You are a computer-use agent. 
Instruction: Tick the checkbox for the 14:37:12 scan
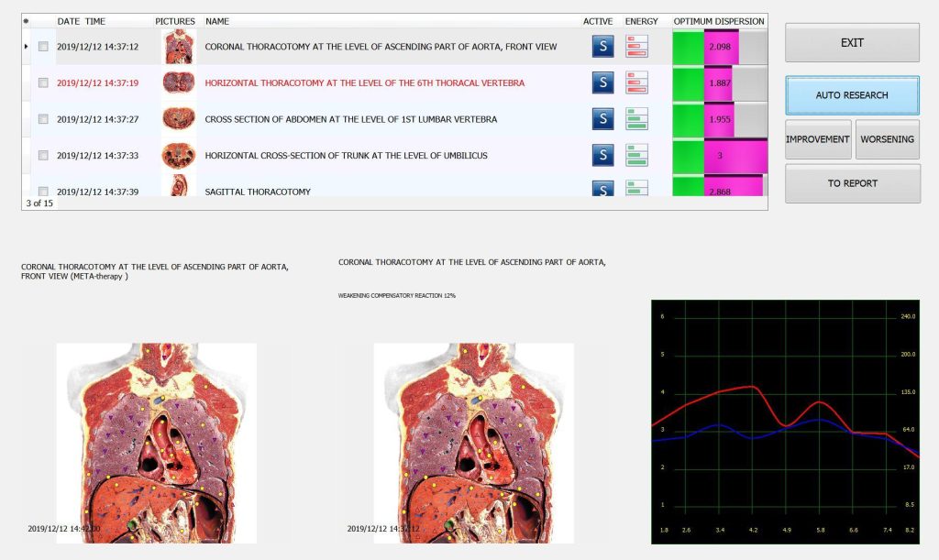(x=43, y=46)
